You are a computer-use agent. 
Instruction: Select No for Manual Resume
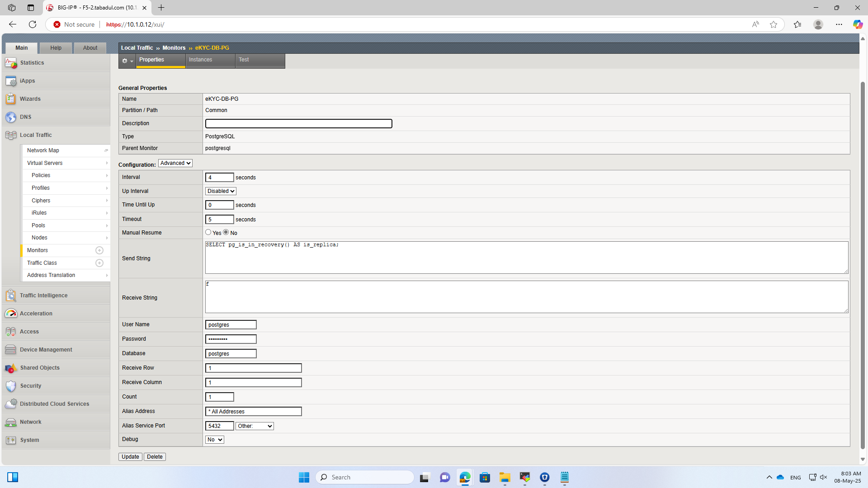pyautogui.click(x=226, y=232)
